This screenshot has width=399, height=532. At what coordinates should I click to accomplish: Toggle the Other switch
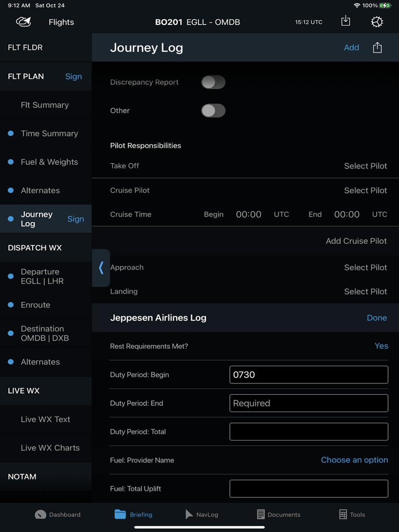[213, 111]
